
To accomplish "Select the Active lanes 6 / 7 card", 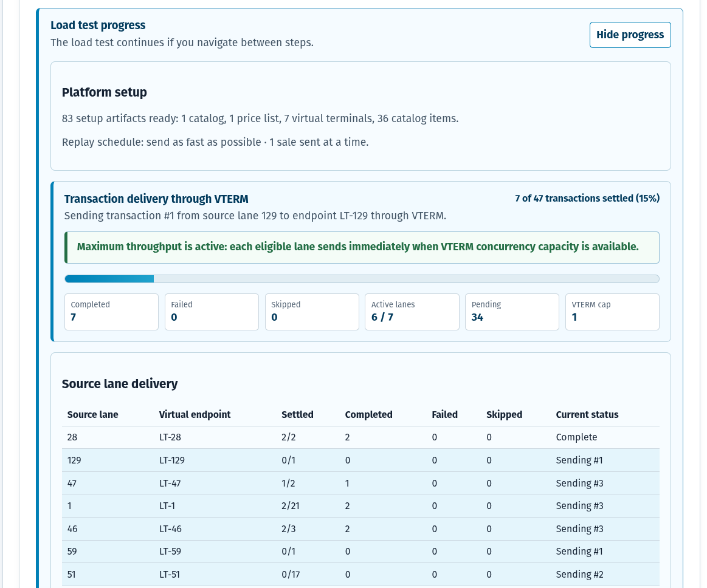I will pos(412,312).
